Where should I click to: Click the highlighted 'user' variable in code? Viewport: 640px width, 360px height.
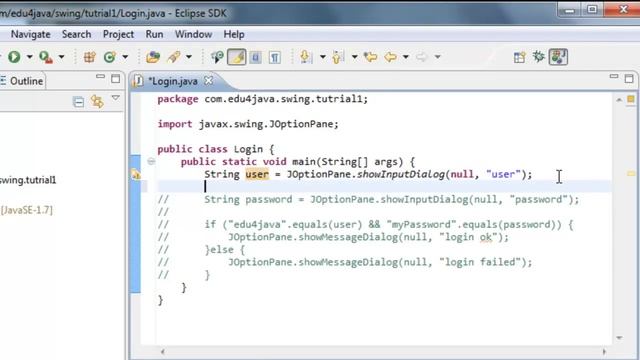(257, 174)
